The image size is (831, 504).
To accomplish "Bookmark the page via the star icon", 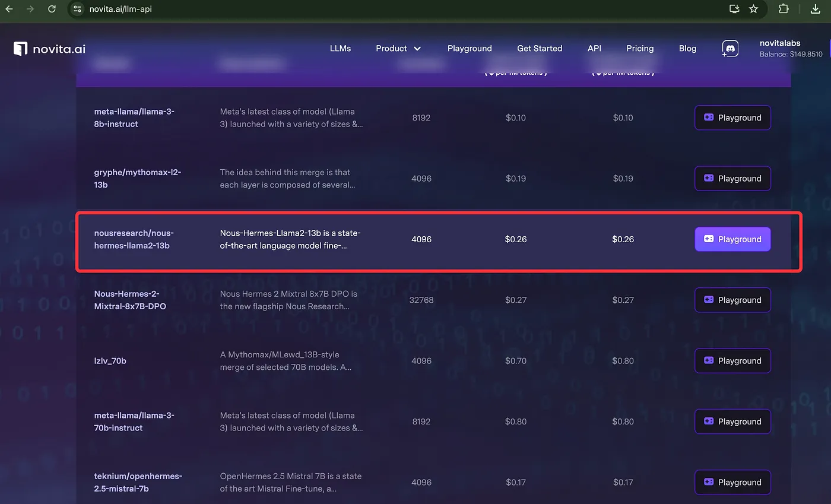I will pyautogui.click(x=754, y=9).
